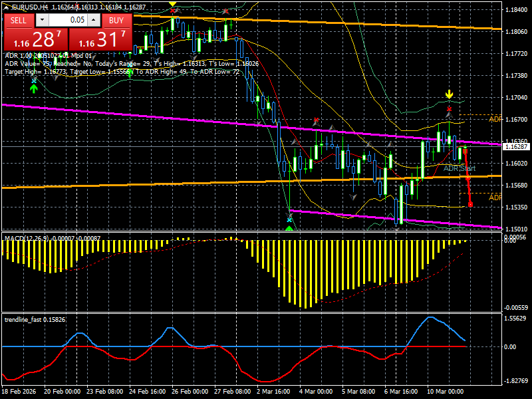Click the MACD scale value -0.00559
Screen dimensions: 532x399
pyautogui.click(x=516, y=308)
